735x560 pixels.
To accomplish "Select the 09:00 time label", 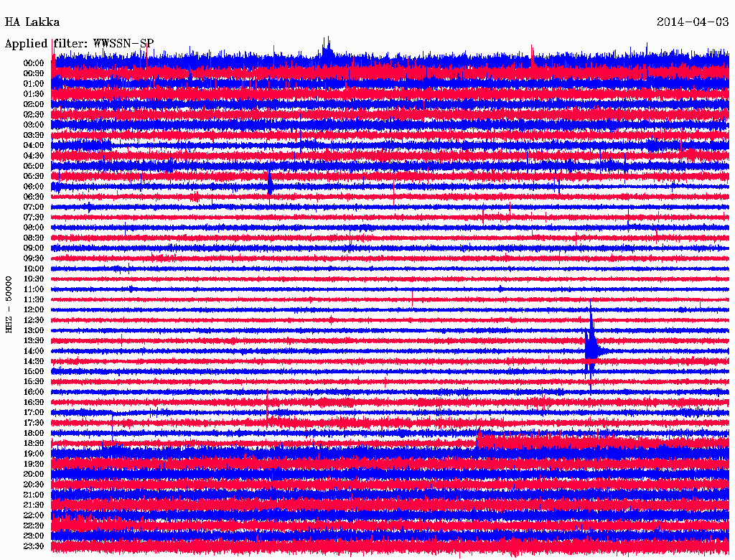I will click(x=34, y=248).
